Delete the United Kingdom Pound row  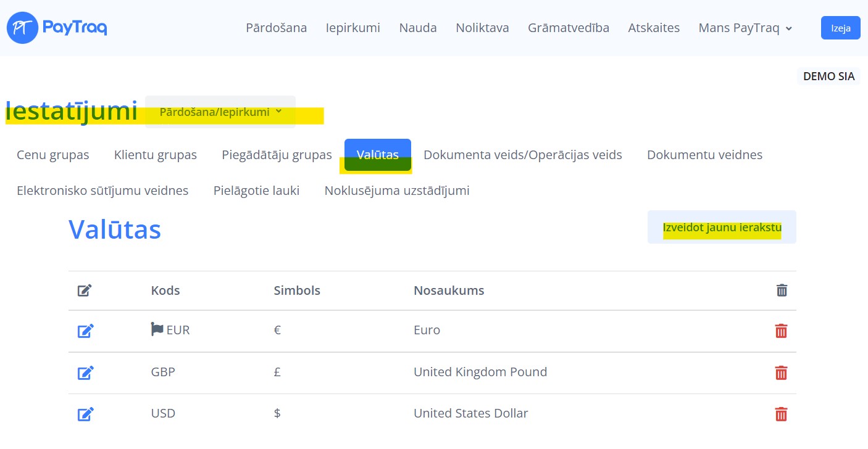click(781, 373)
